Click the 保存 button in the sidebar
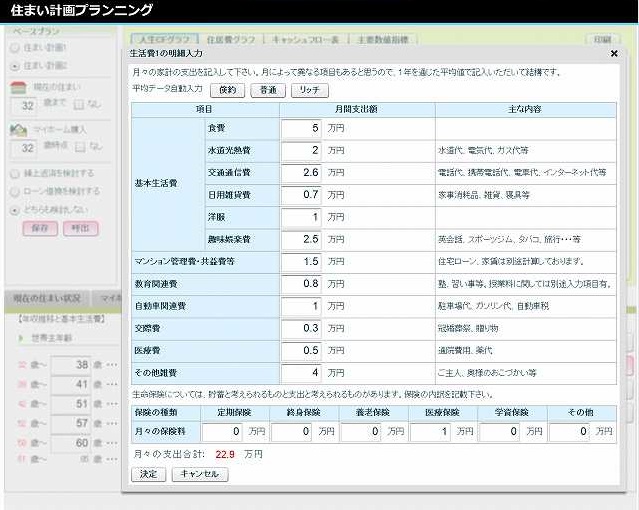 pyautogui.click(x=40, y=228)
